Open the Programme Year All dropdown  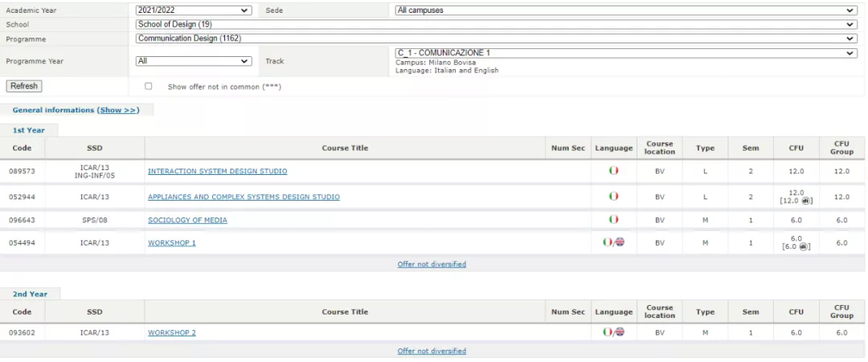[x=194, y=61]
